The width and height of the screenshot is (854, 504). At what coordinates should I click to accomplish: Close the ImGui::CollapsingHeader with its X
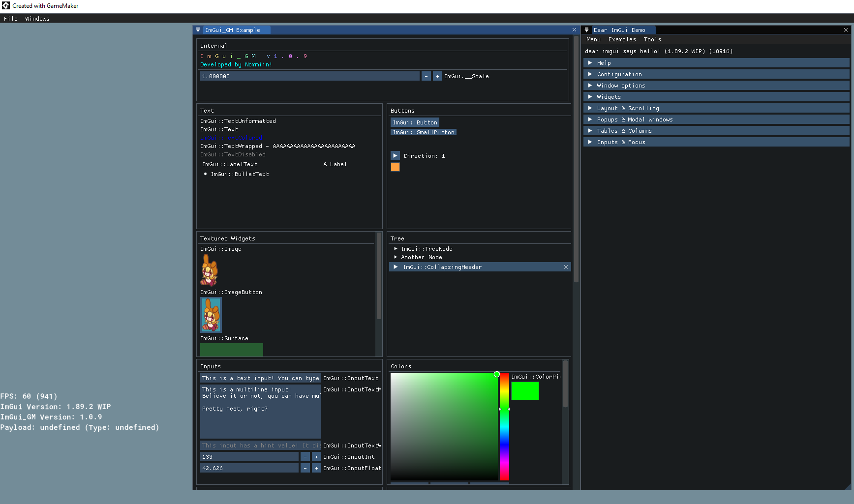tap(566, 267)
